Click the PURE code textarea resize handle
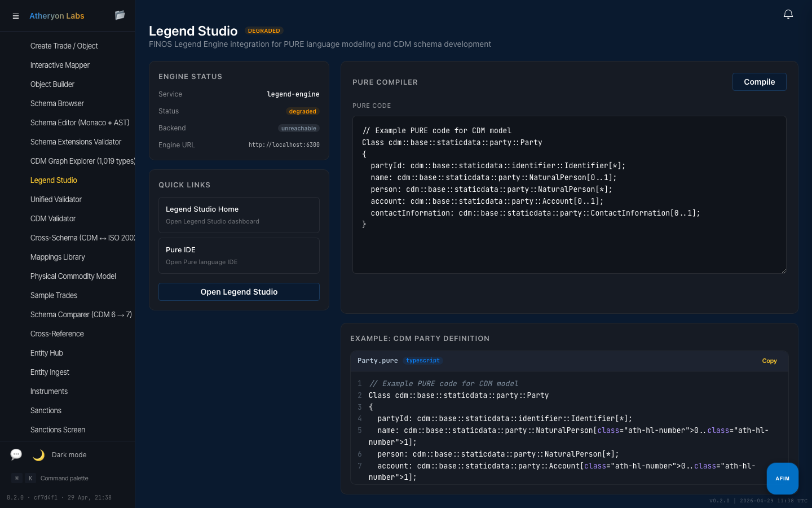This screenshot has height=508, width=812. pos(783,270)
